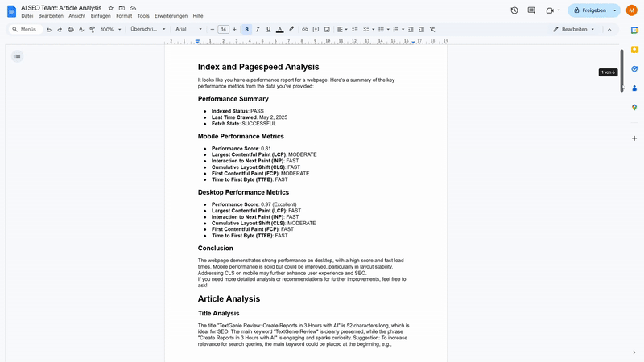644x362 pixels.
Task: Click the document title AI SEO Team
Action: pyautogui.click(x=61, y=8)
